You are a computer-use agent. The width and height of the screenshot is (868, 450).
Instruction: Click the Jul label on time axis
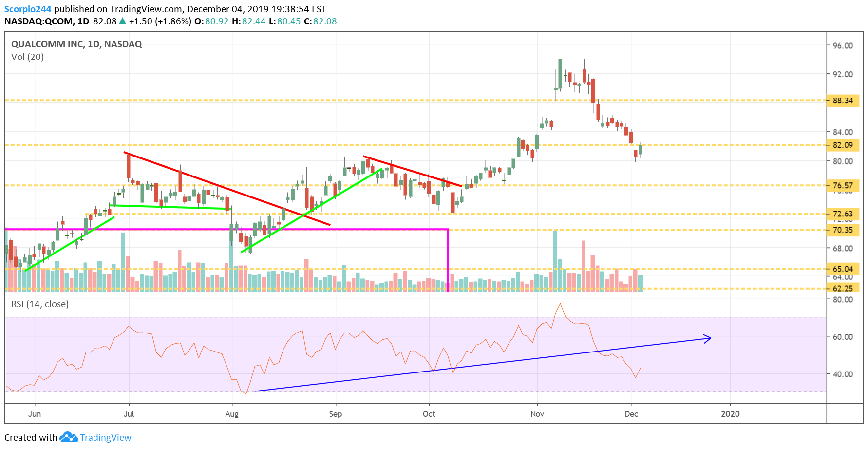pyautogui.click(x=129, y=414)
